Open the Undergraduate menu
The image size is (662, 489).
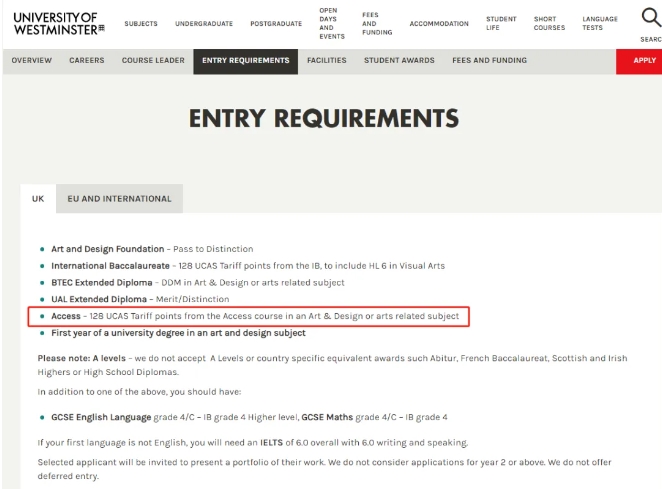[x=203, y=23]
